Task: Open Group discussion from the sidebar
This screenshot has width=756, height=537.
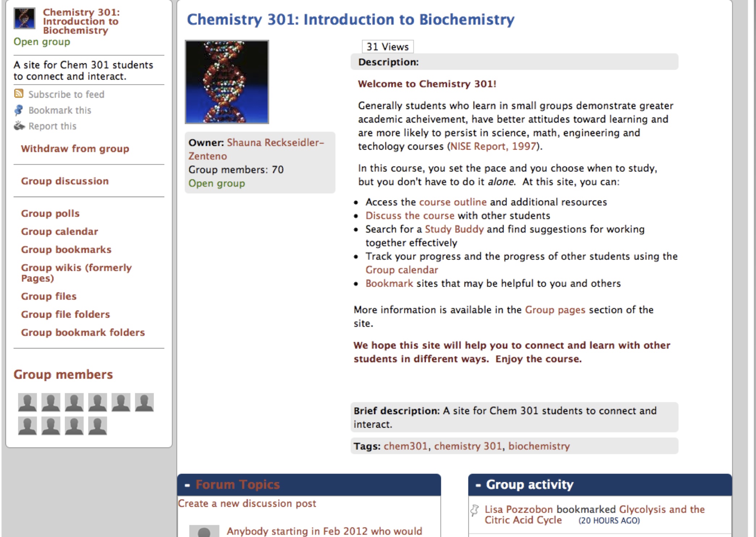Action: tap(65, 181)
